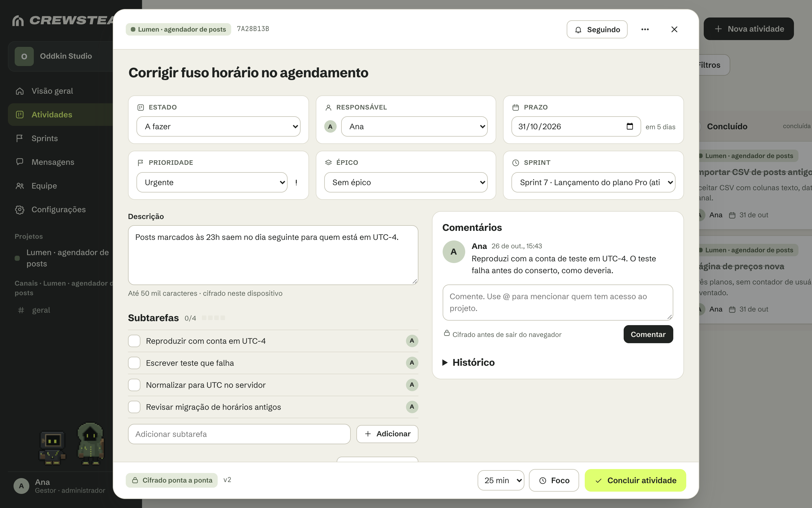Image resolution: width=812 pixels, height=508 pixels.
Task: Click the Crewsteal logo icon
Action: [18, 21]
